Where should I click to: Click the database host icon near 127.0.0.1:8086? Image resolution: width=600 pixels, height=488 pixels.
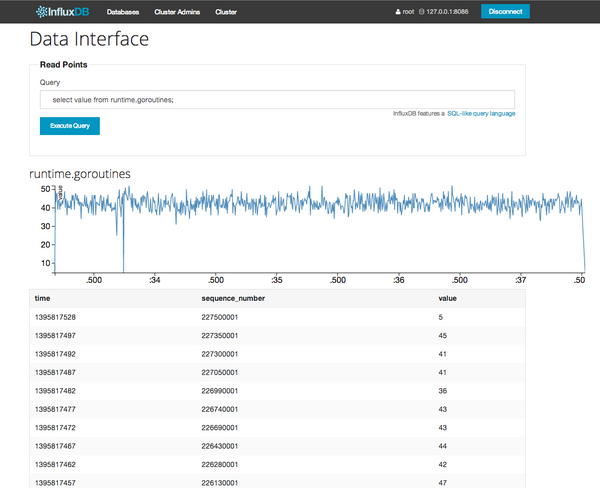(x=421, y=12)
